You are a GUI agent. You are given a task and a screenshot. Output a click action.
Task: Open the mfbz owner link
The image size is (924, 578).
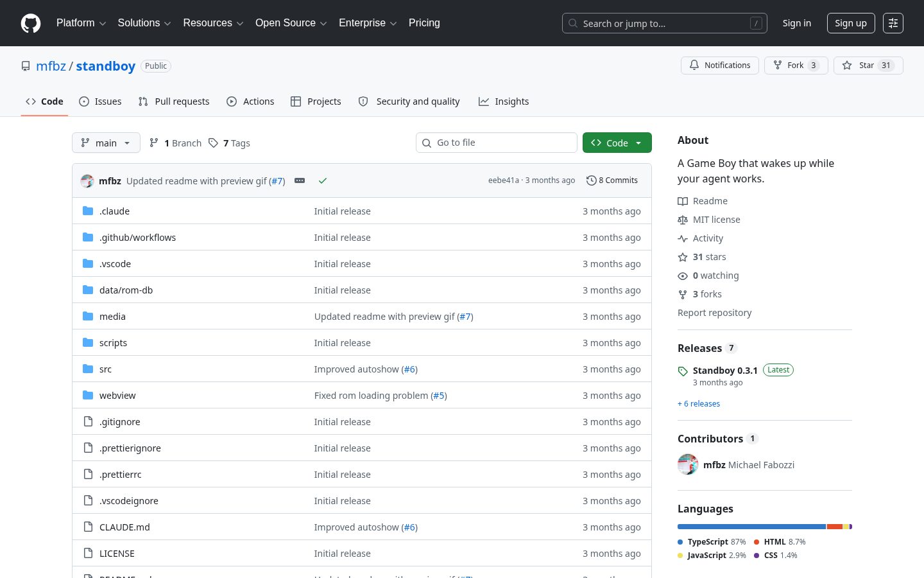click(x=51, y=66)
